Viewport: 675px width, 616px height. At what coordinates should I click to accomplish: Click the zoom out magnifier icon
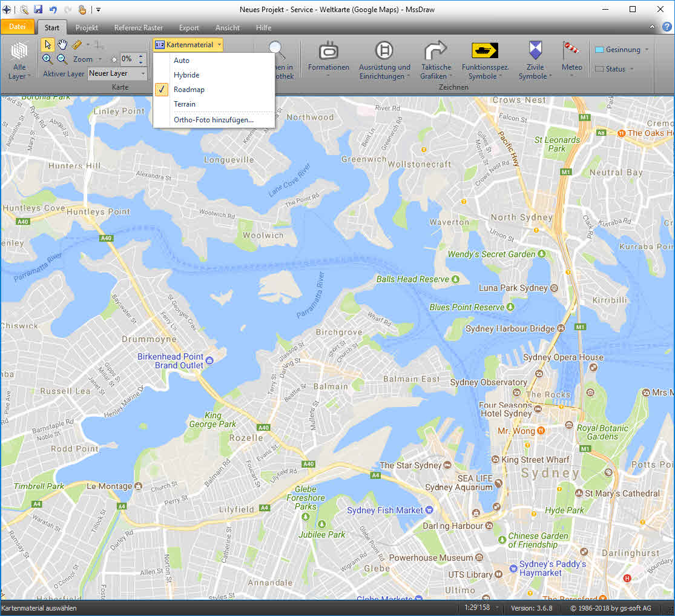[62, 59]
